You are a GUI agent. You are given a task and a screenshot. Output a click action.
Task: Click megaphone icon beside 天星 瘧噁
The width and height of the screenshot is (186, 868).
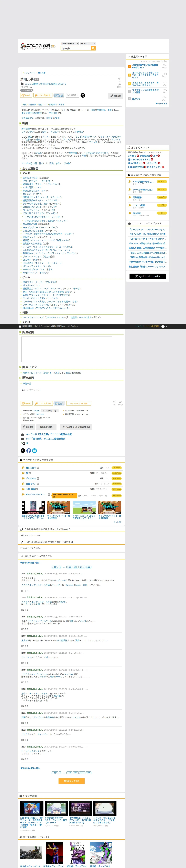(23, 489)
